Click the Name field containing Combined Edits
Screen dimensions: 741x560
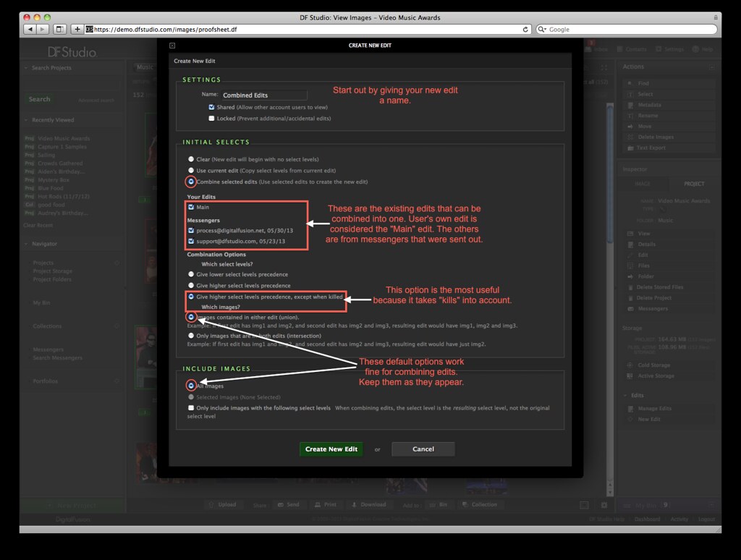(x=264, y=95)
